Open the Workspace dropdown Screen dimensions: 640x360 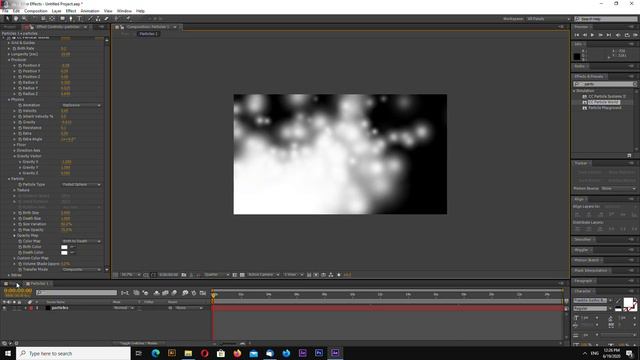[x=548, y=19]
